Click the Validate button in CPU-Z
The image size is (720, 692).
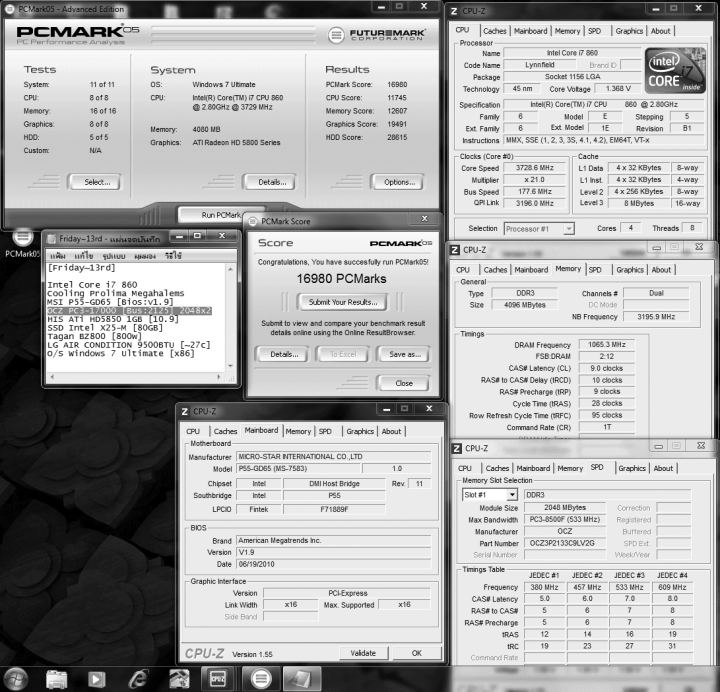coord(363,653)
